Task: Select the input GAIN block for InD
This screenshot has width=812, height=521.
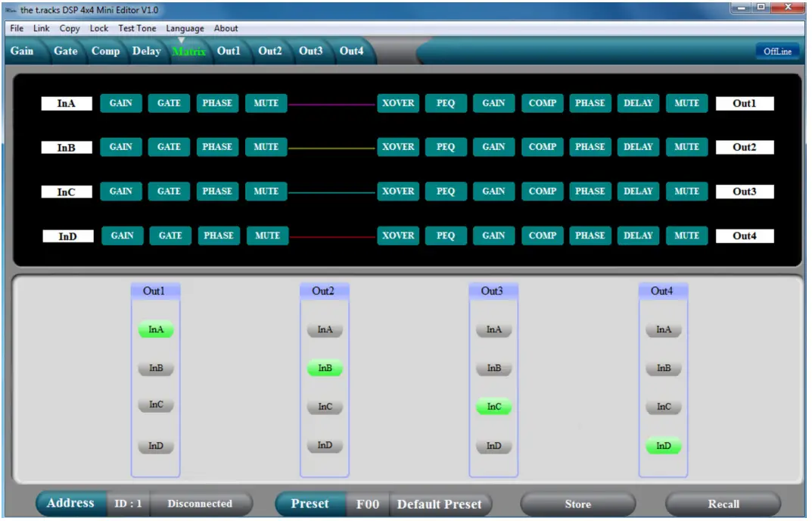Action: click(x=122, y=236)
